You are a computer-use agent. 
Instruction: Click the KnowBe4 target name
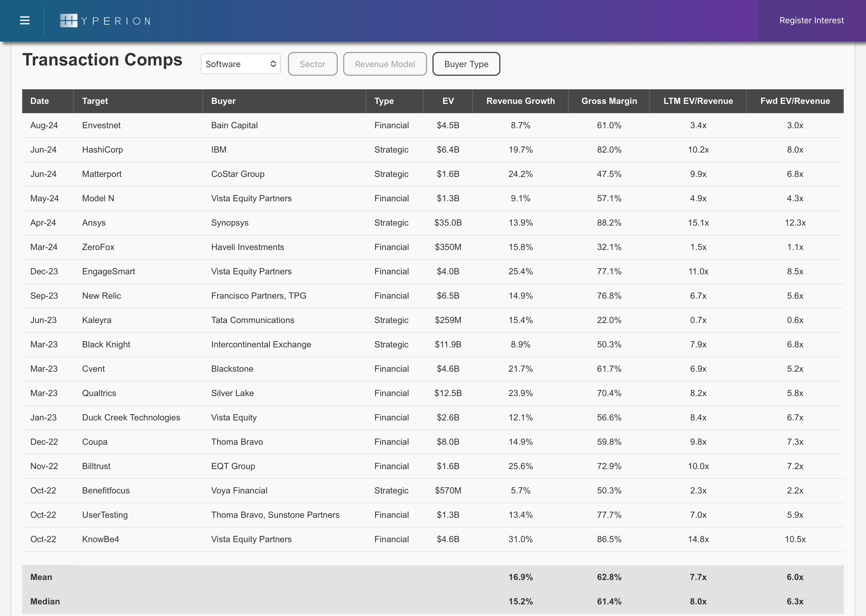100,539
